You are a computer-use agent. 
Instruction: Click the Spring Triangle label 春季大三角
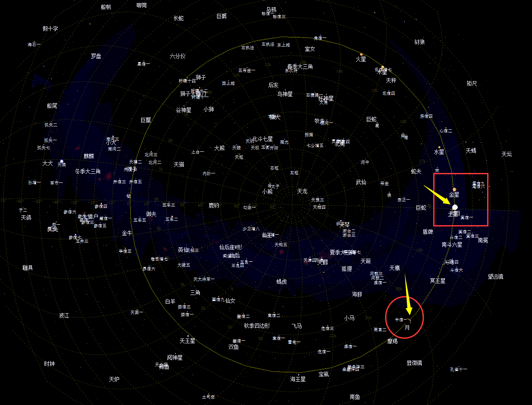(x=300, y=66)
